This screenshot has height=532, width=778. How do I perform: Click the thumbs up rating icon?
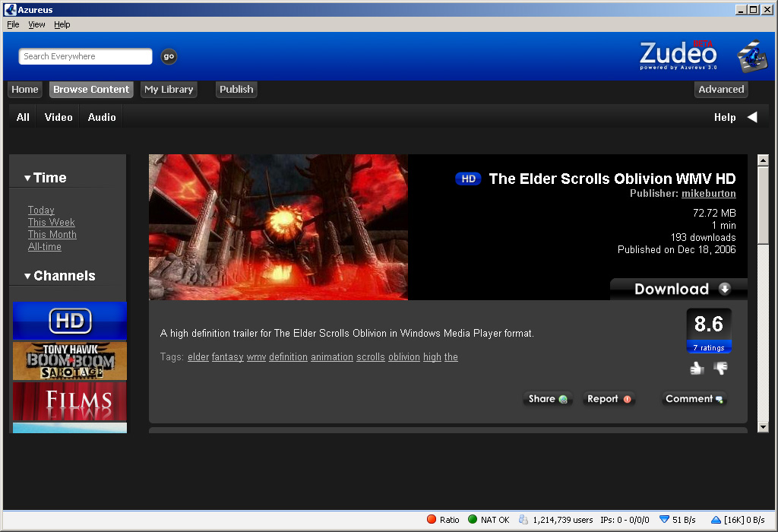(697, 369)
